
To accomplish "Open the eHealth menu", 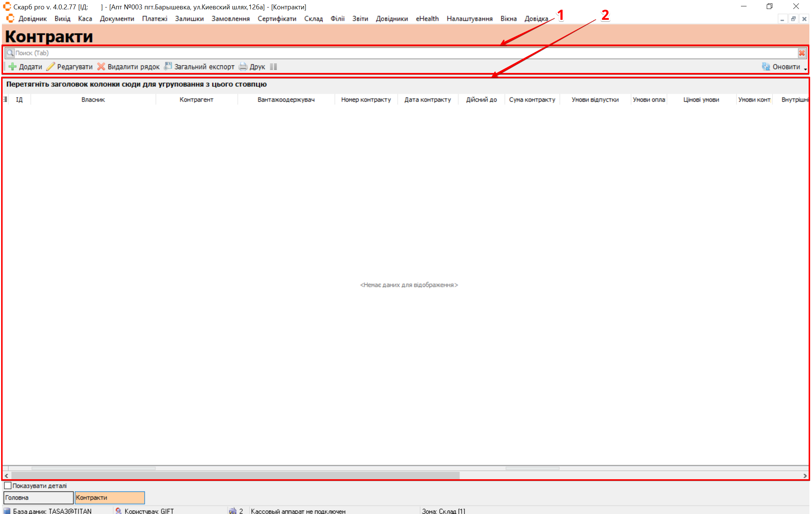I will pos(427,19).
